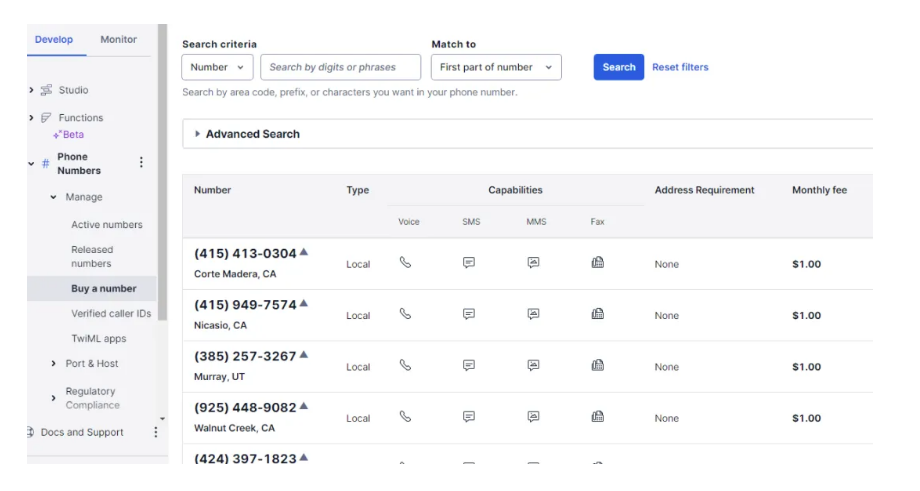Click the SMS icon for (415) 949-7574
Viewport: 920px width, 491px height.
pos(469,314)
